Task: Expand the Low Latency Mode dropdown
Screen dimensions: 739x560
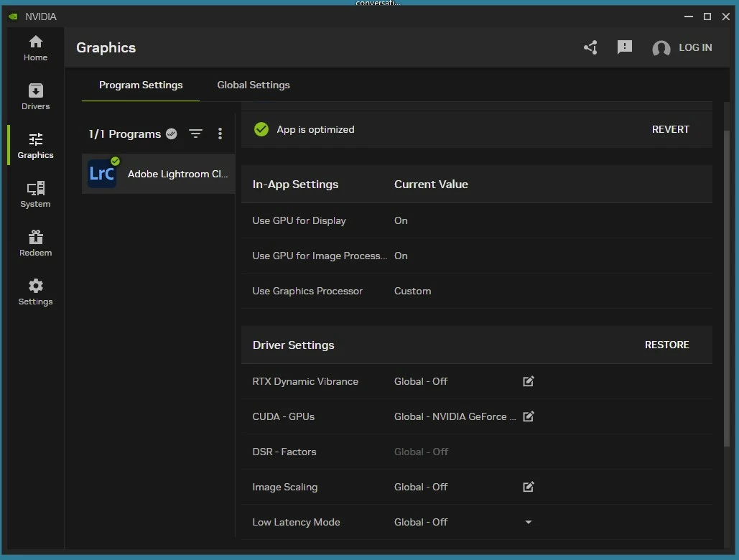Action: coord(529,522)
